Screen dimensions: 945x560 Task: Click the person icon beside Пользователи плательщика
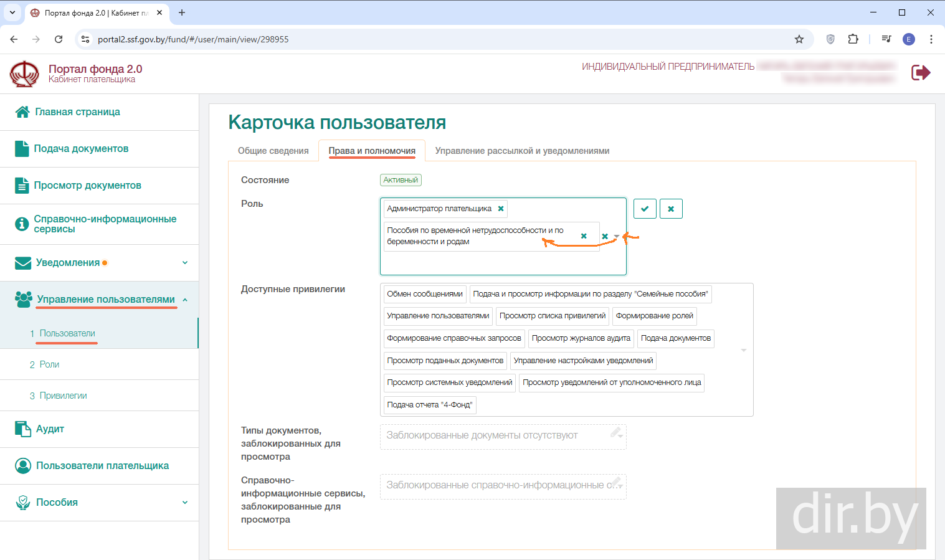tap(23, 466)
